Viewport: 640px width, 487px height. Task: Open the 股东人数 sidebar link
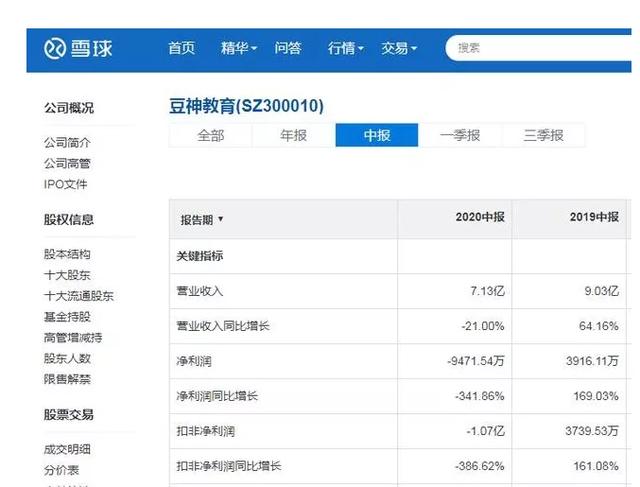pos(67,358)
